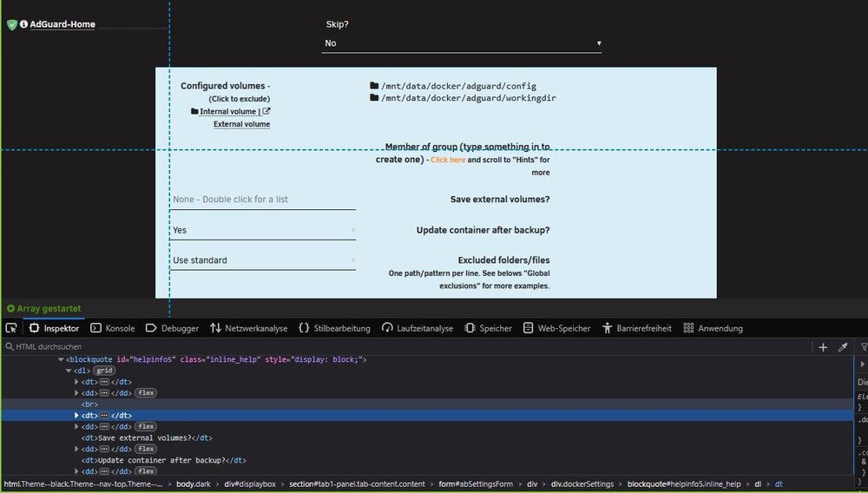Click the folder icon for adguard/config path
The height and width of the screenshot is (493, 868).
374,85
